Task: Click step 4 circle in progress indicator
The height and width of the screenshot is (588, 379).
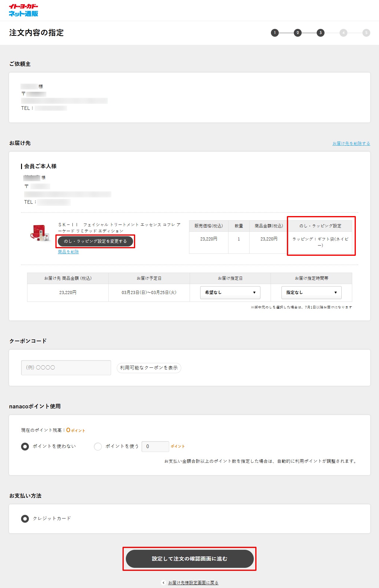Action: pos(343,33)
